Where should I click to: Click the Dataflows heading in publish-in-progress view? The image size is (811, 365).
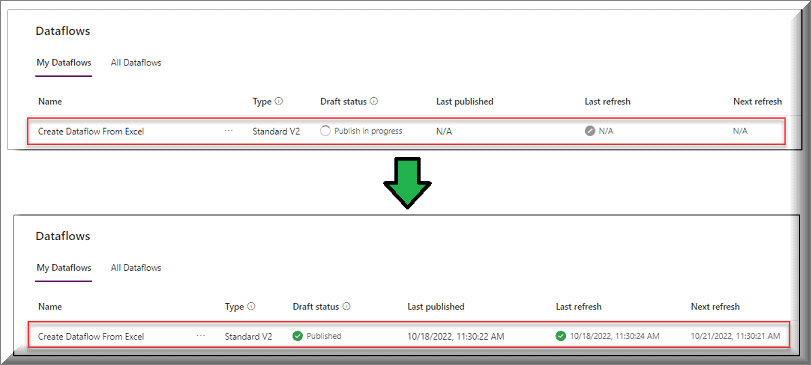(63, 31)
